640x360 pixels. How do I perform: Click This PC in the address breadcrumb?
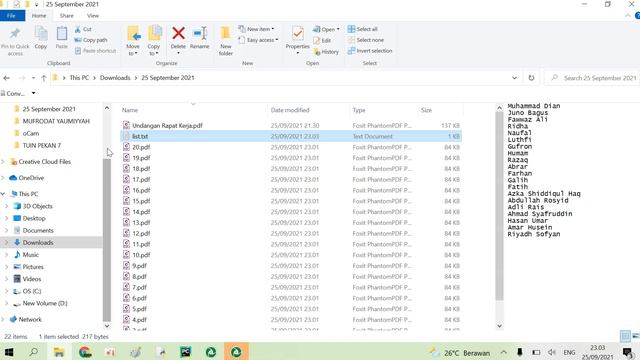pyautogui.click(x=79, y=78)
